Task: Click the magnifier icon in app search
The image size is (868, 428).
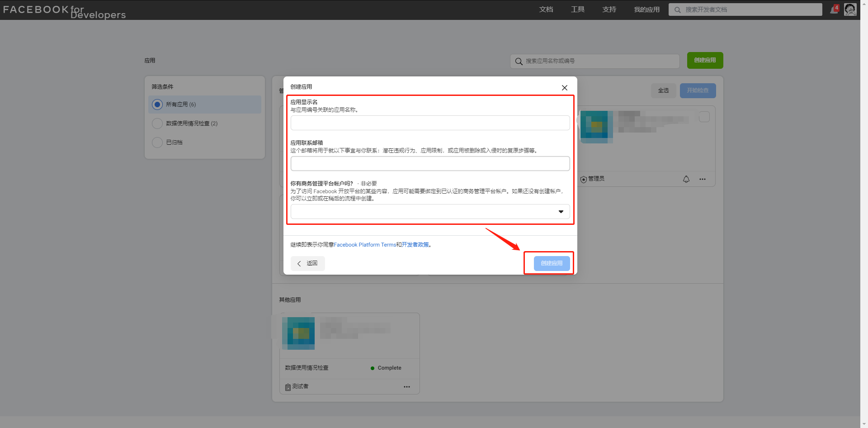Action: pos(519,61)
